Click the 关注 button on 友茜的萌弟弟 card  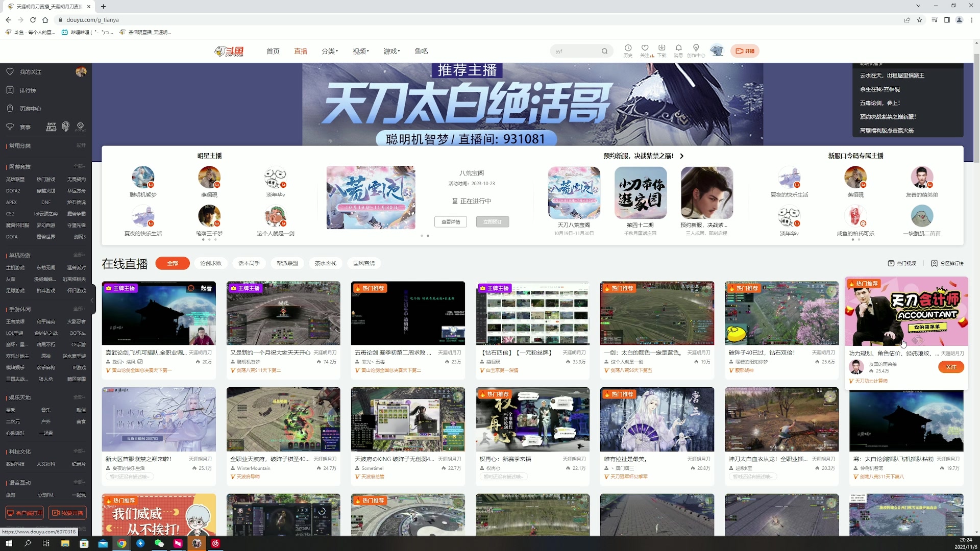coord(950,367)
